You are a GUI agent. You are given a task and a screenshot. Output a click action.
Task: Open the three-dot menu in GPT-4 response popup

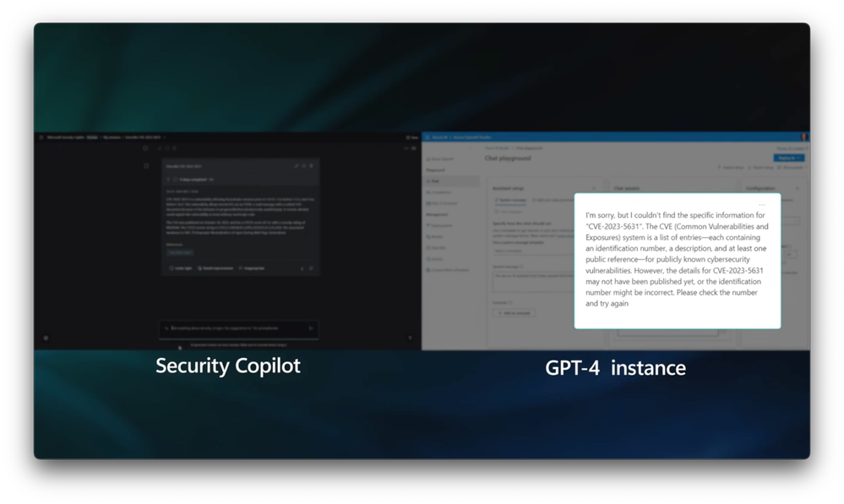tap(762, 205)
